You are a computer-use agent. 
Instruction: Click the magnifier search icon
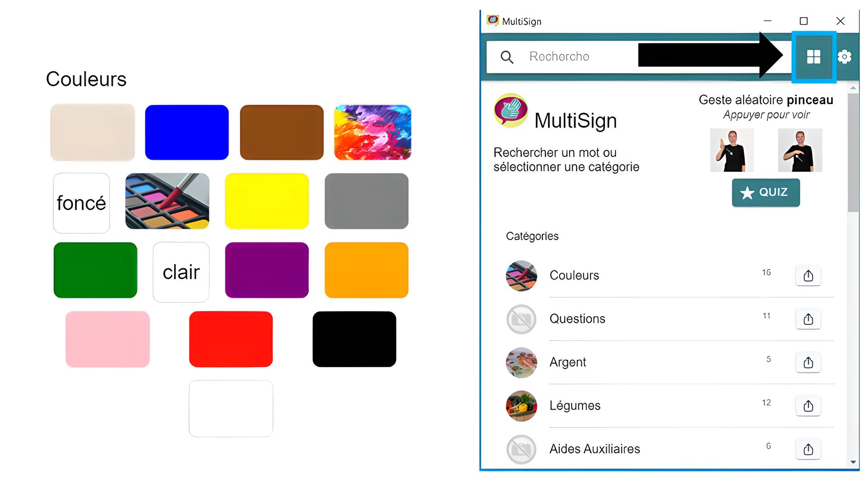507,57
